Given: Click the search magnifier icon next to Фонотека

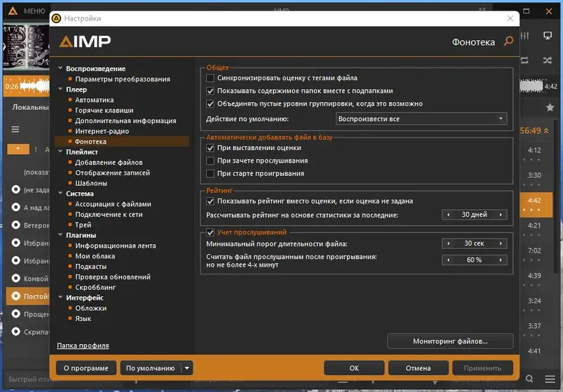Looking at the screenshot, I should click(x=508, y=42).
